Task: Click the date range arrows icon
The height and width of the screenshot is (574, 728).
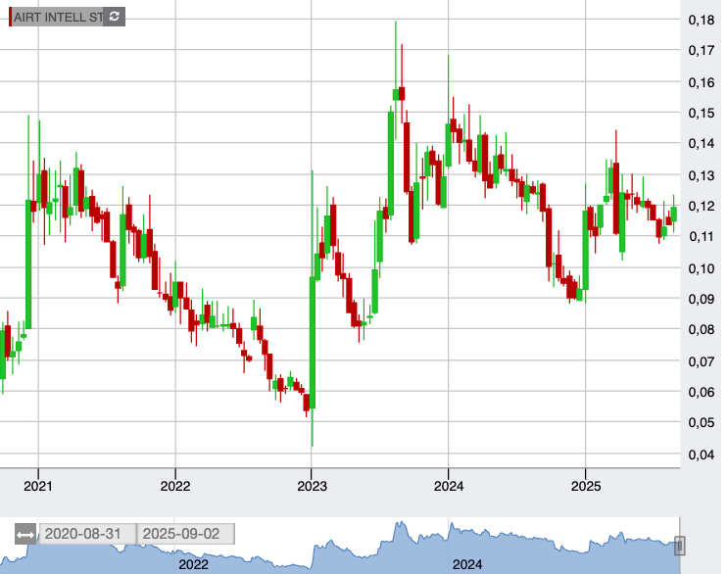Action: (25, 534)
